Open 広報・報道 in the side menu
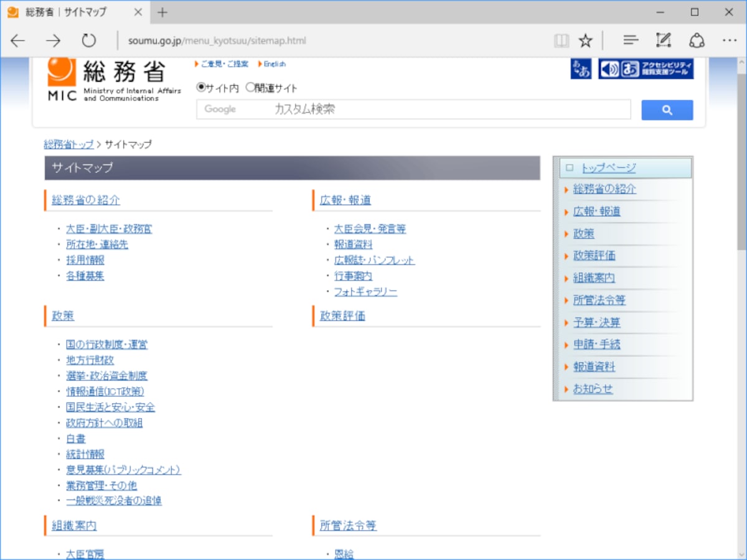 [x=596, y=212]
